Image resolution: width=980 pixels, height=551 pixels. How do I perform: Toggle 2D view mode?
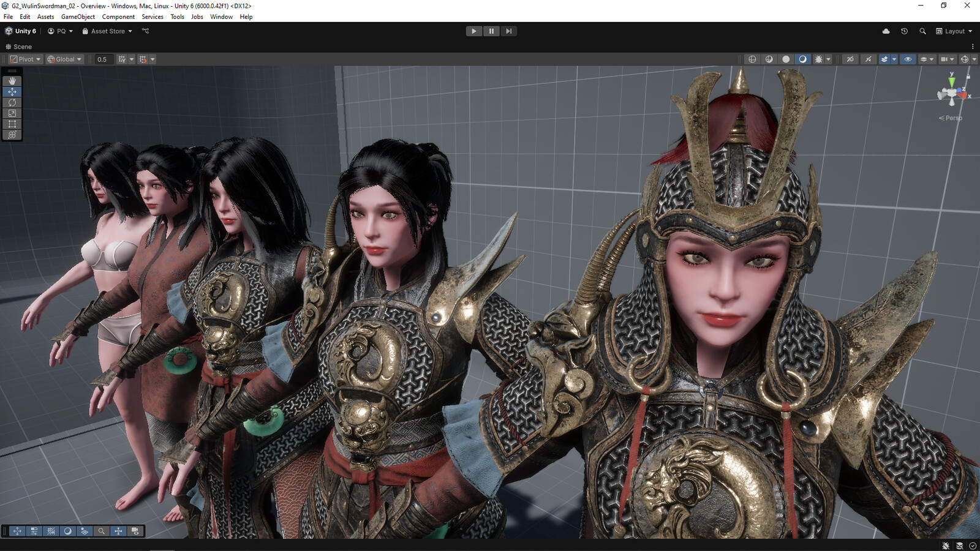click(850, 59)
